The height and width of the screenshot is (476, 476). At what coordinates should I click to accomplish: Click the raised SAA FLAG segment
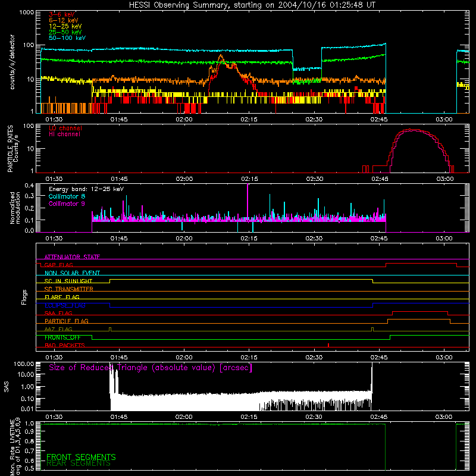[x=420, y=312]
